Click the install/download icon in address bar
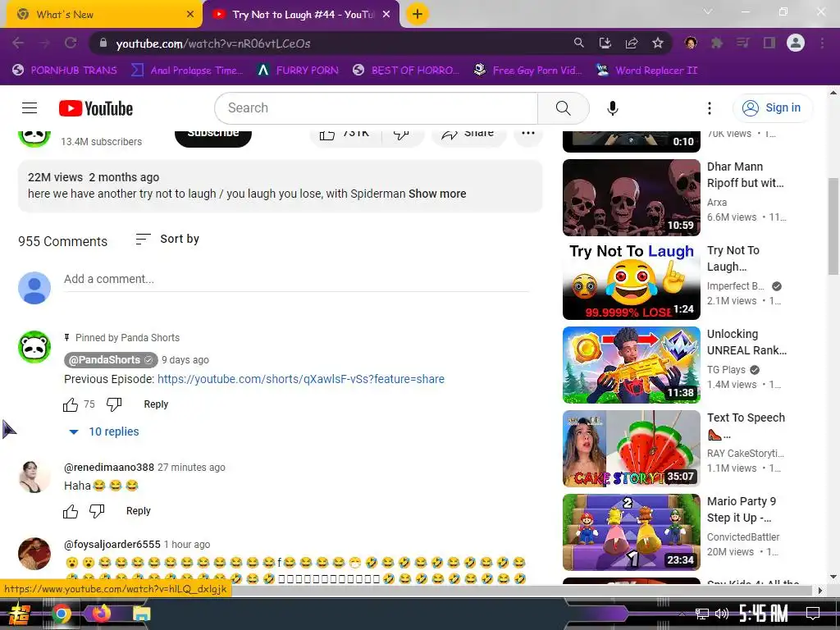 click(x=605, y=43)
